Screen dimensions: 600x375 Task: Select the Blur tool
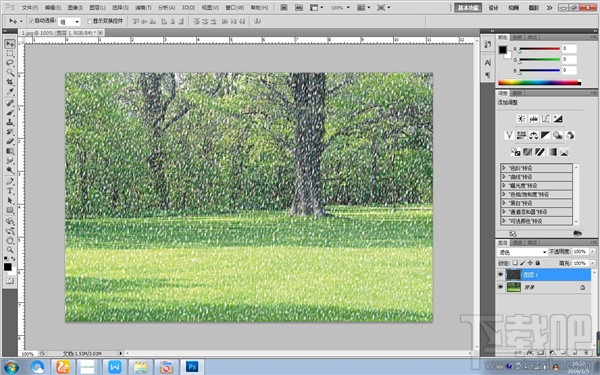point(10,161)
